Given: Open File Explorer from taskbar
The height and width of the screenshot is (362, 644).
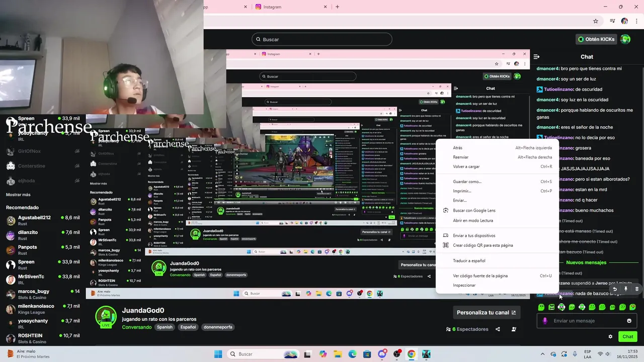Looking at the screenshot, I should click(338, 354).
